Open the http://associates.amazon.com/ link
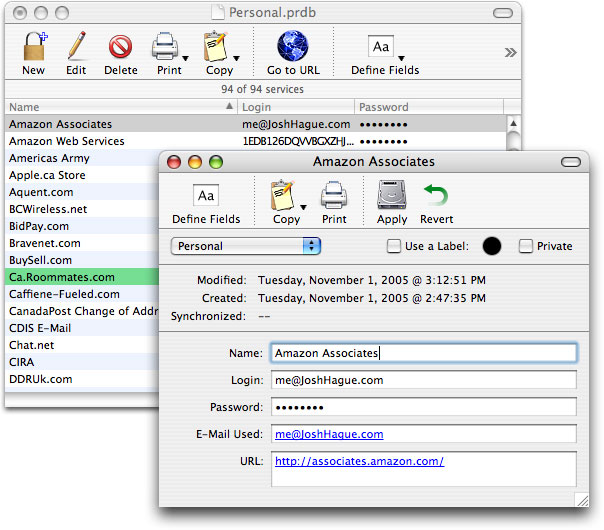The height and width of the screenshot is (530, 604). click(359, 461)
